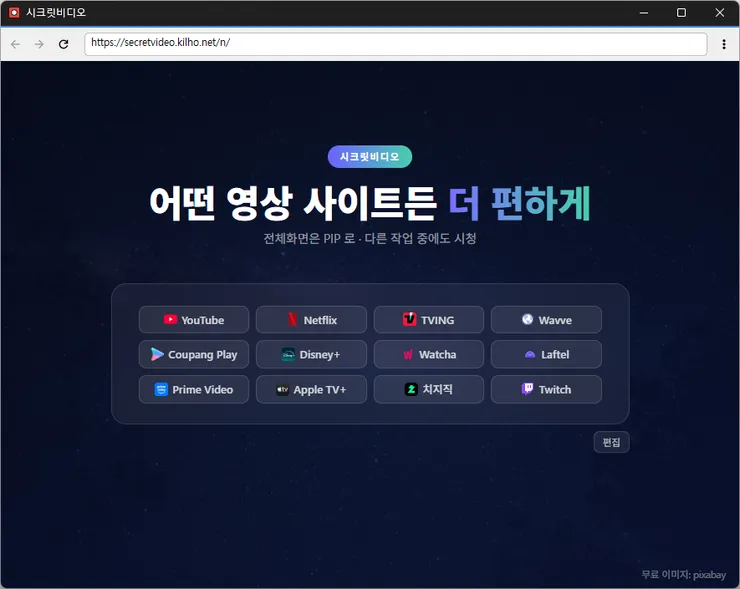Screen dimensions: 740x589
Task: Launch Prime Video from the grid
Action: 193,389
